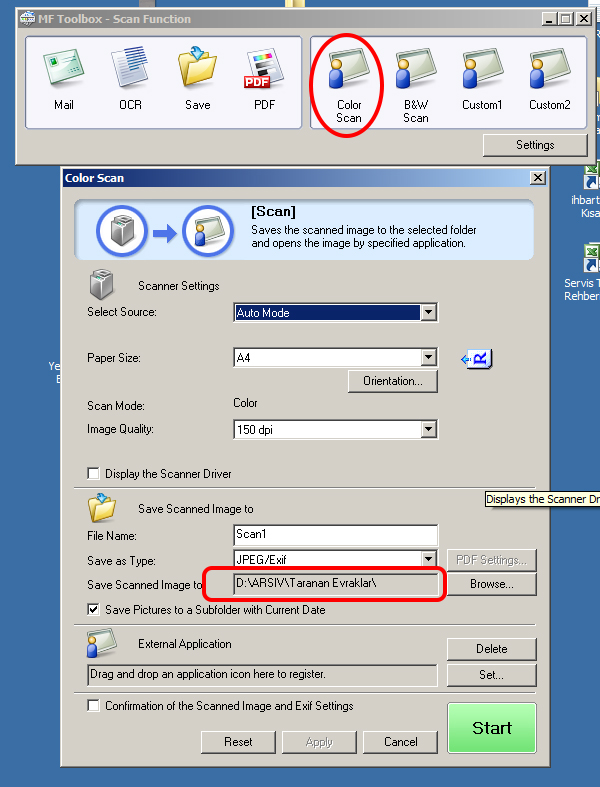The height and width of the screenshot is (787, 600).
Task: Click the Scanner Settings device icon
Action: pos(101,285)
